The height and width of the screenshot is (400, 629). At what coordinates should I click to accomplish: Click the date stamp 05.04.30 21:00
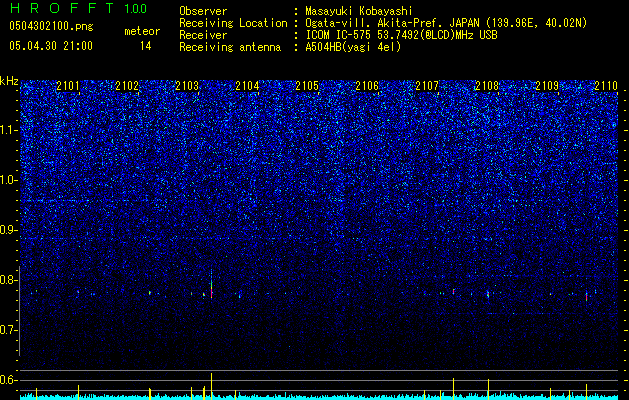click(x=51, y=46)
